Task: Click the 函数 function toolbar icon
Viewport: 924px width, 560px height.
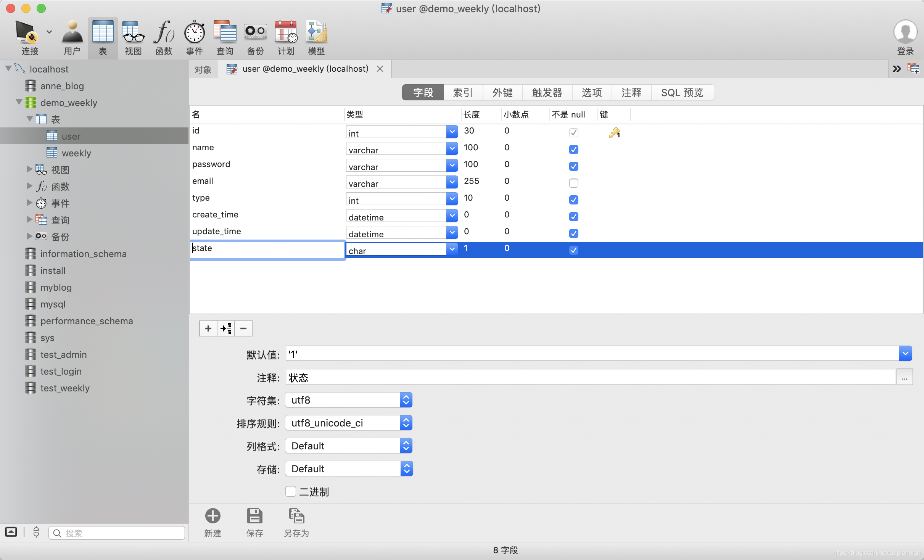Action: coord(164,32)
